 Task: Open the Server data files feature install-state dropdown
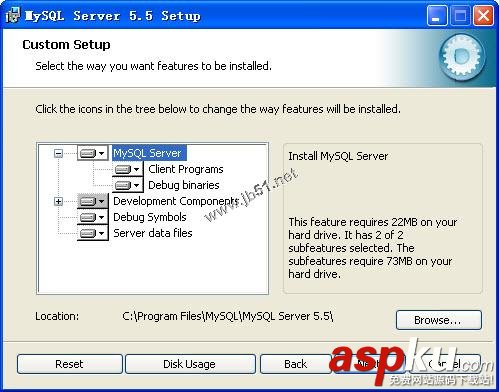point(93,233)
